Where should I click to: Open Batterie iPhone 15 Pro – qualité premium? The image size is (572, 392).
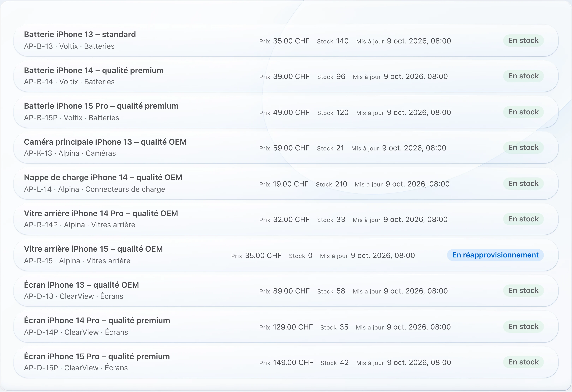point(286,112)
